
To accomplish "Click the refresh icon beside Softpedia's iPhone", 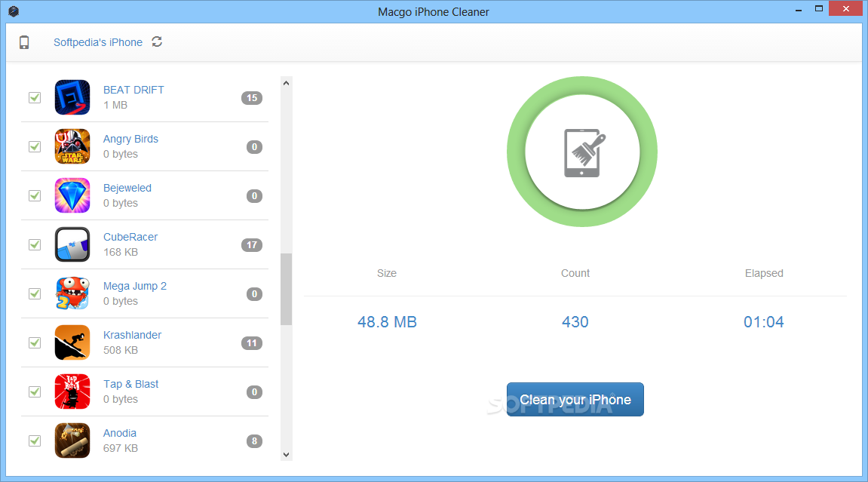I will tap(157, 42).
